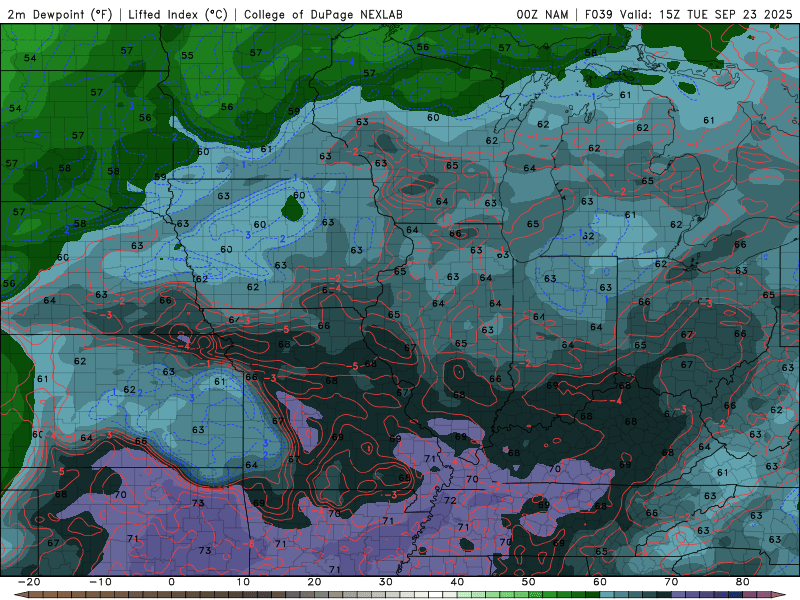Click the '50' label on the color scale

529,582
